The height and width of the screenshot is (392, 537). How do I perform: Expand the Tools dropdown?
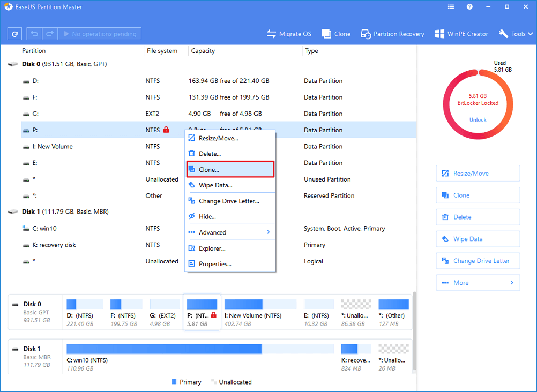point(516,34)
